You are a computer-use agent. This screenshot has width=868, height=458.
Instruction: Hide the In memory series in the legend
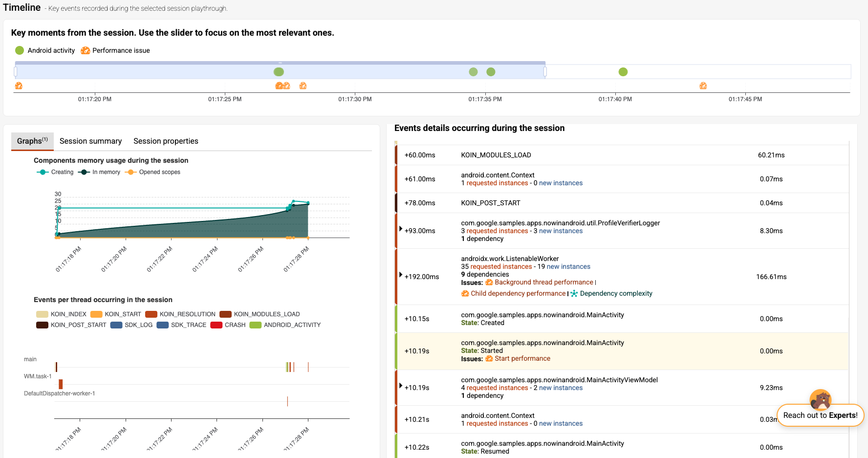coord(99,172)
